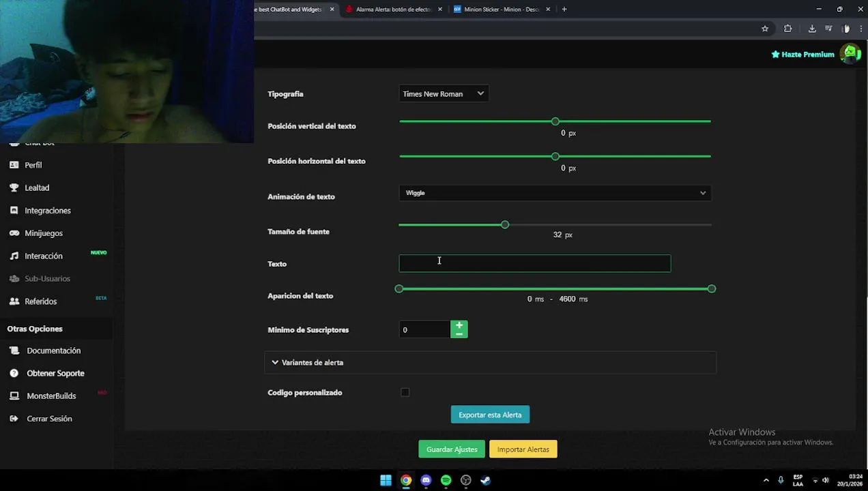Click the Sub-Usuarios users icon
The height and width of the screenshot is (491, 868).
click(x=14, y=278)
